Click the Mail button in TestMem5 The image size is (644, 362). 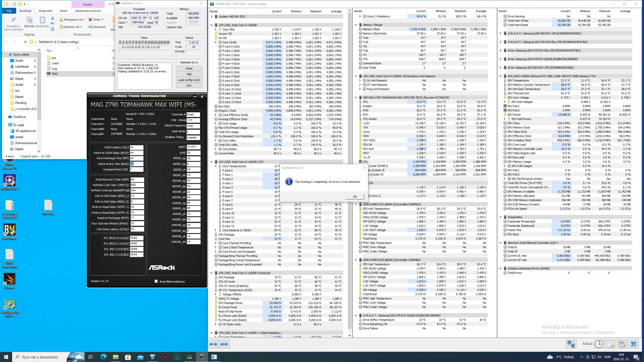pyautogui.click(x=189, y=74)
